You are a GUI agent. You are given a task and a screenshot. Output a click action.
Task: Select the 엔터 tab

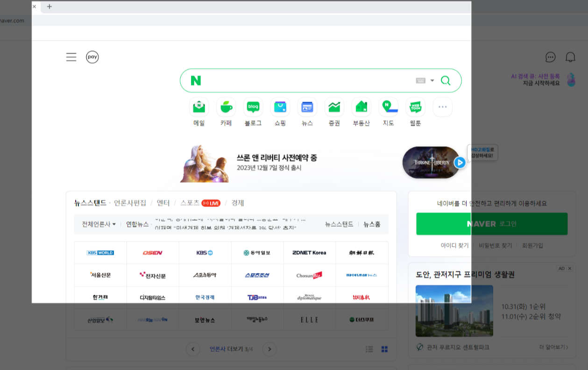[x=163, y=203]
